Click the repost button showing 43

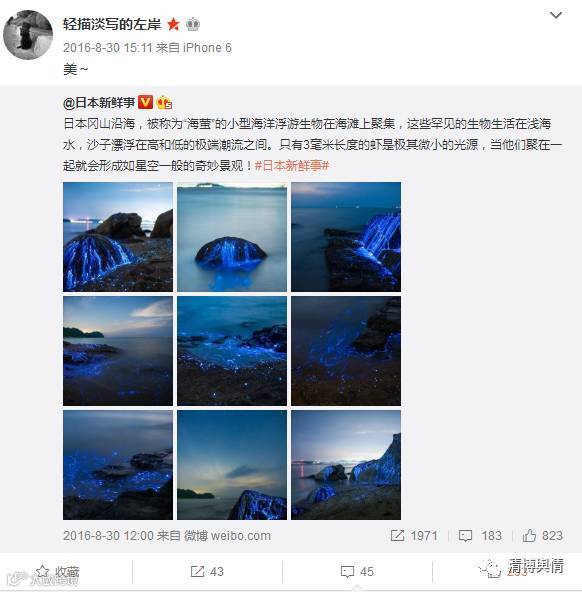[x=207, y=572]
